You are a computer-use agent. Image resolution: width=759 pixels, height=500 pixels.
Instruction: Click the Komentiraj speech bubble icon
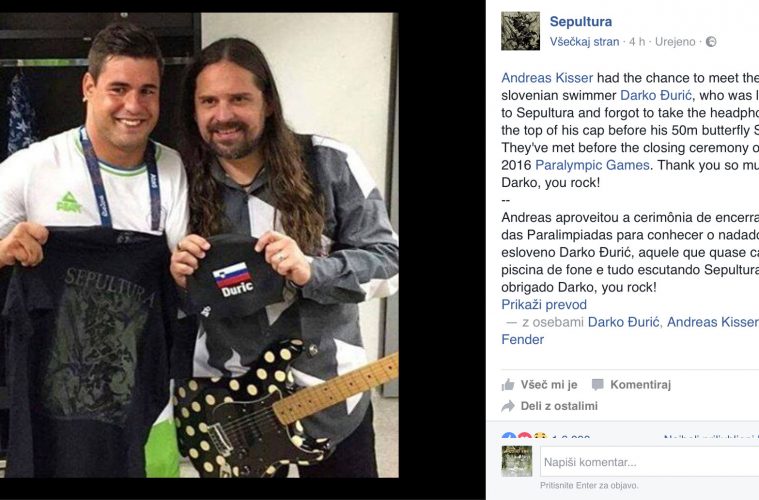click(x=598, y=385)
